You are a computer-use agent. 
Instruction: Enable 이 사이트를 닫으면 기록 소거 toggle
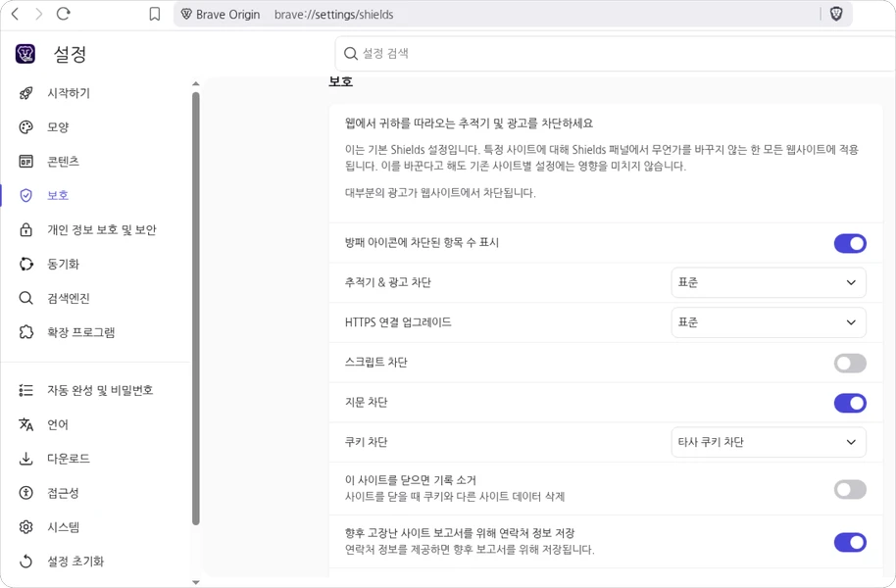pos(849,489)
